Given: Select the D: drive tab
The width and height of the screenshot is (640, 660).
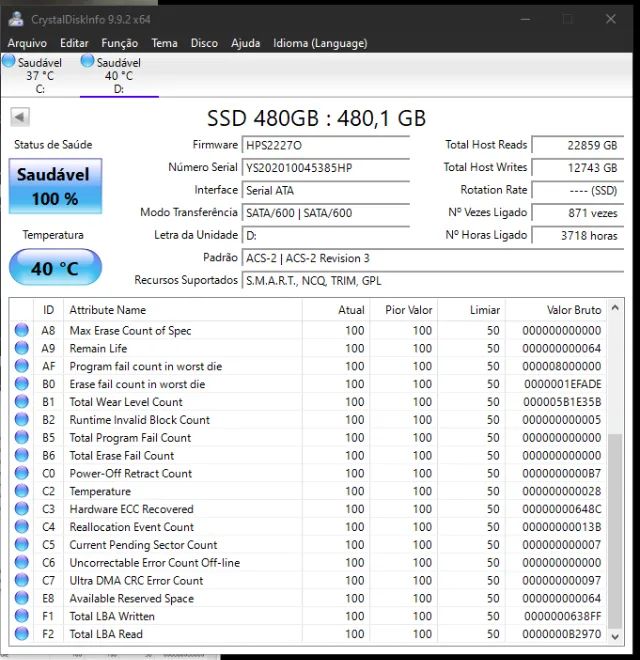Looking at the screenshot, I should (x=119, y=75).
